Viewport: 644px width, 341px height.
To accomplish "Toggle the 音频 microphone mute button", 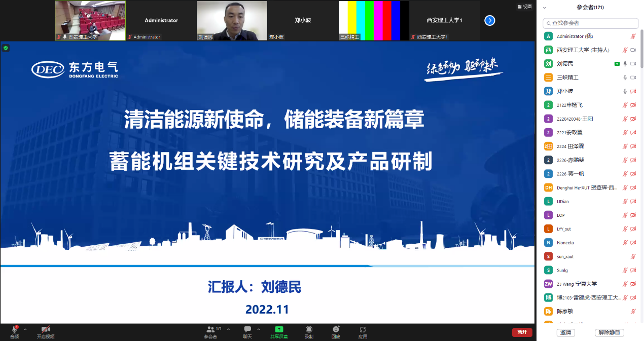I will [14, 330].
